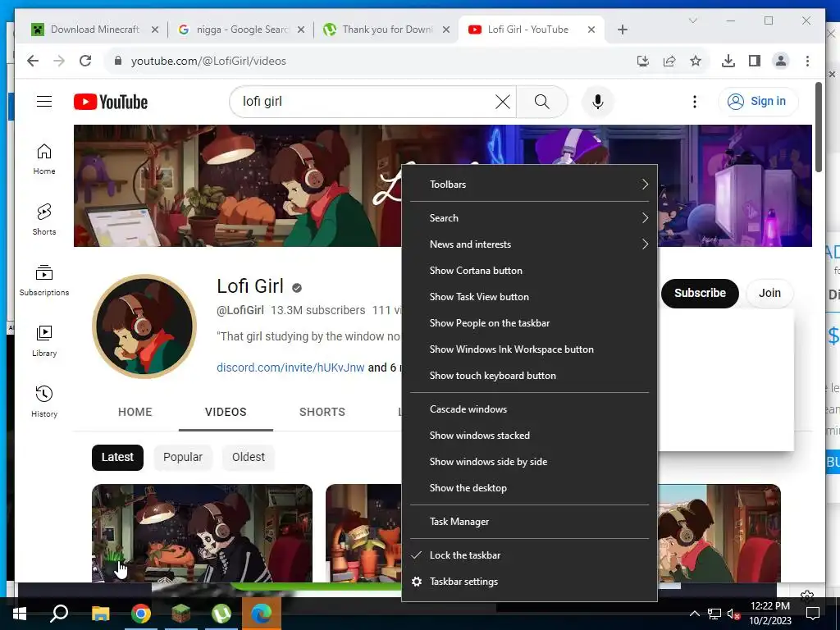Screen dimensions: 840x630
Task: Click the browser address bar URL
Action: [x=208, y=61]
